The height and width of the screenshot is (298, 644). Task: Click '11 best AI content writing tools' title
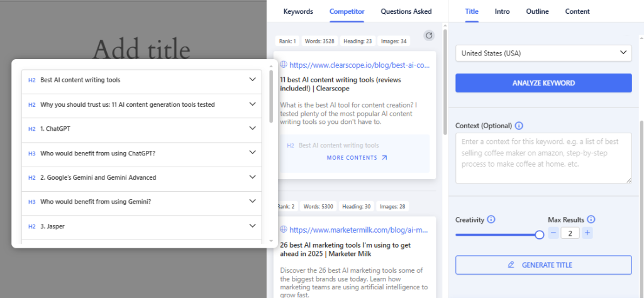[340, 84]
